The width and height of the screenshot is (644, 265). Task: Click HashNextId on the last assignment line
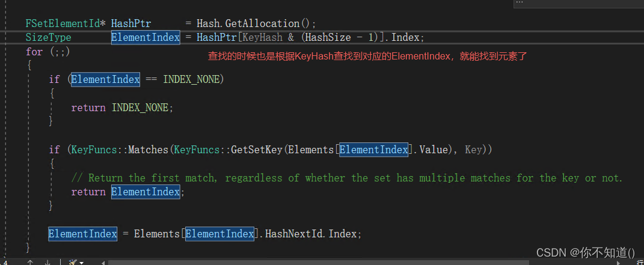[293, 234]
